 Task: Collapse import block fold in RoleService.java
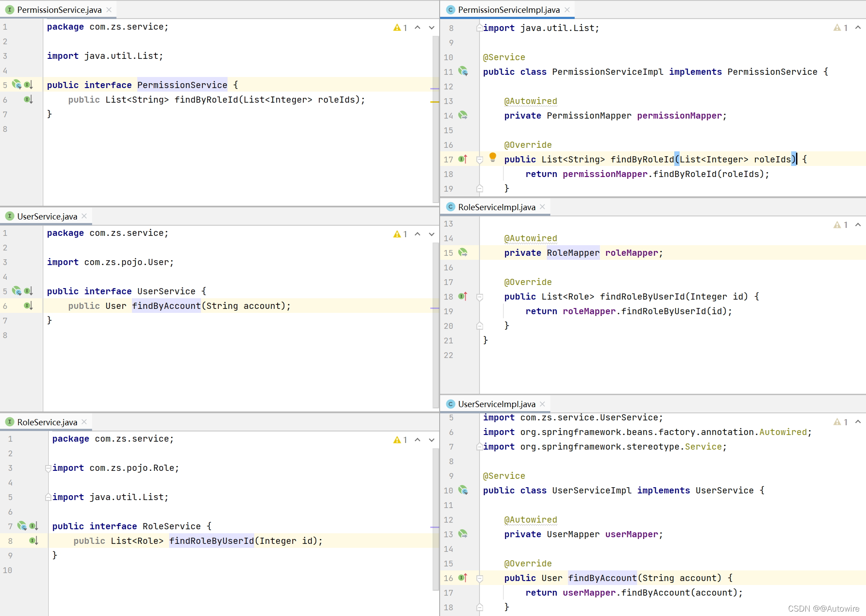coord(48,468)
